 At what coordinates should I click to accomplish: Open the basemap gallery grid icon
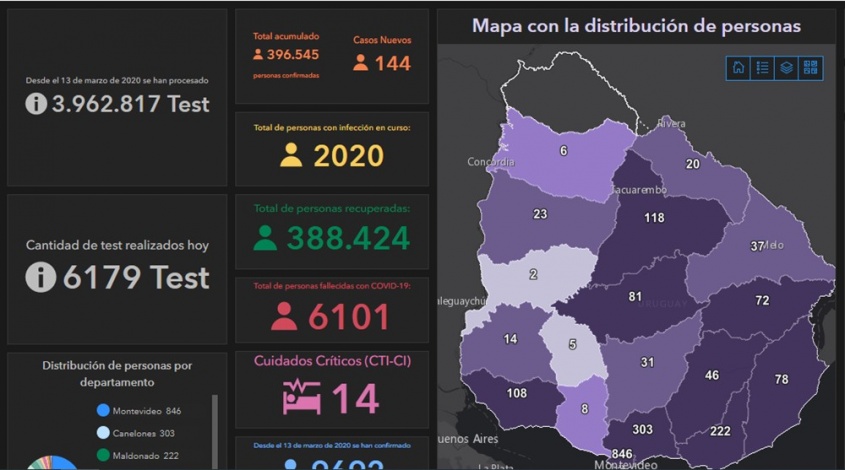point(811,68)
